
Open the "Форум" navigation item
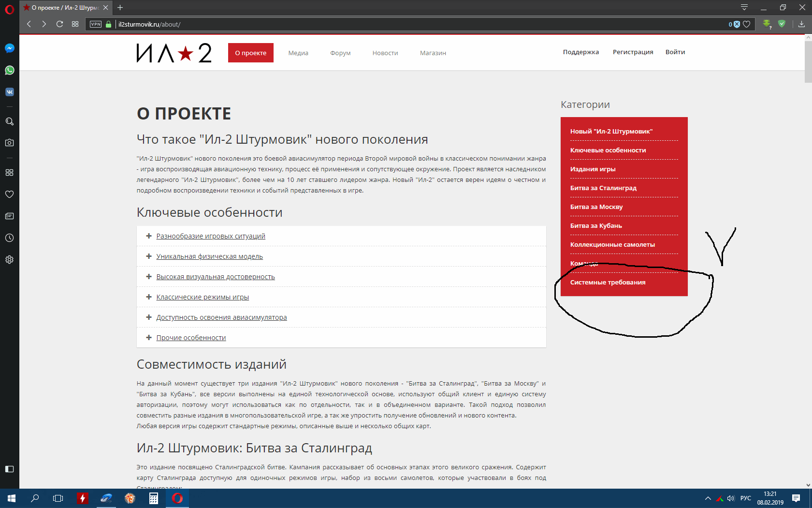click(x=340, y=53)
